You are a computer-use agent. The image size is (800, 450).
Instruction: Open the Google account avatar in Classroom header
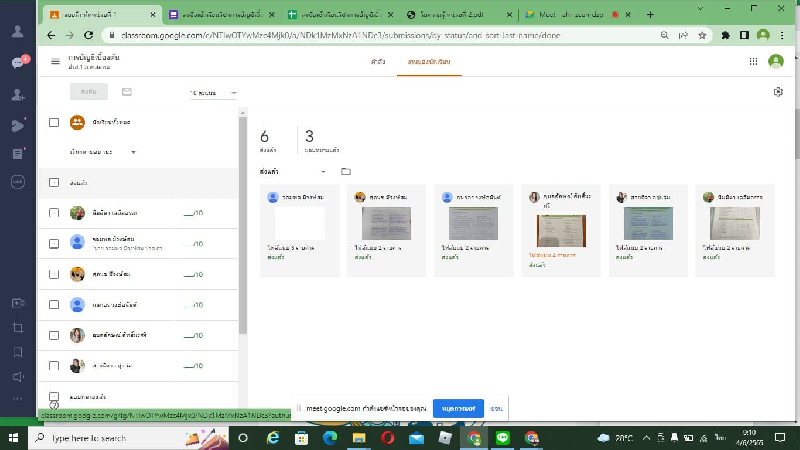[x=775, y=61]
